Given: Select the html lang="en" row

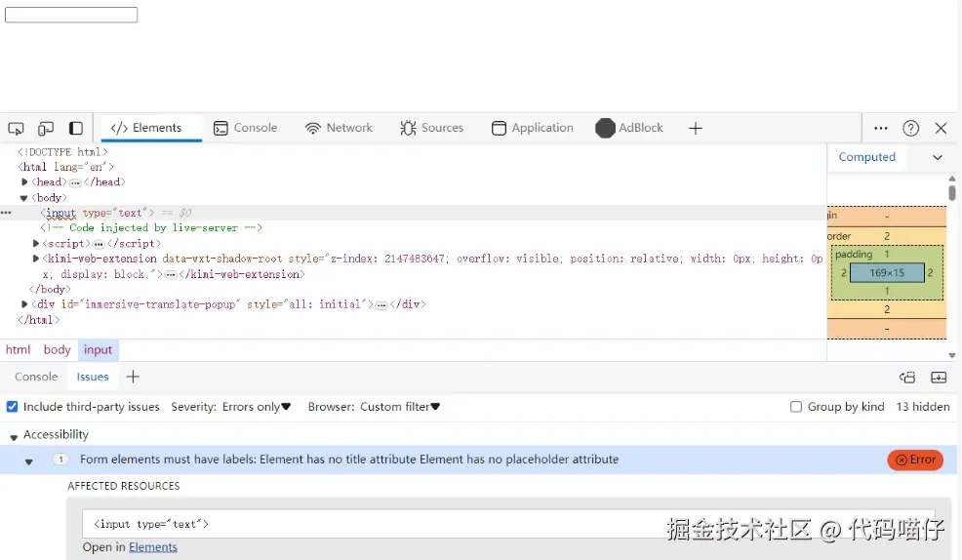Looking at the screenshot, I should pyautogui.click(x=65, y=167).
